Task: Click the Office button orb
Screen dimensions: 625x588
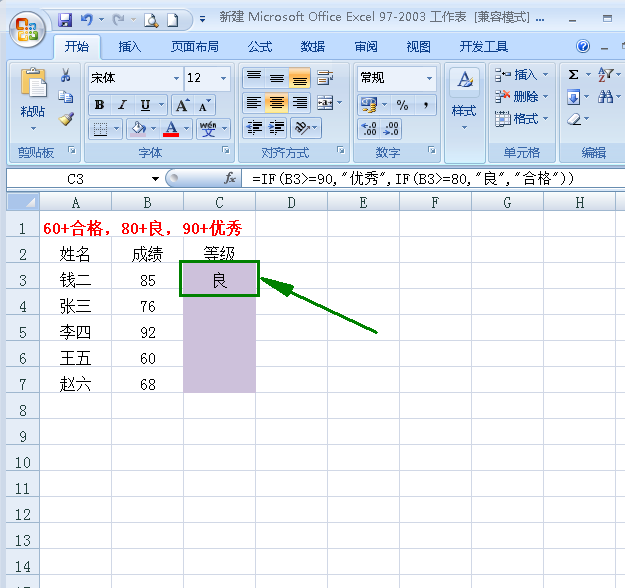Action: pos(27,29)
